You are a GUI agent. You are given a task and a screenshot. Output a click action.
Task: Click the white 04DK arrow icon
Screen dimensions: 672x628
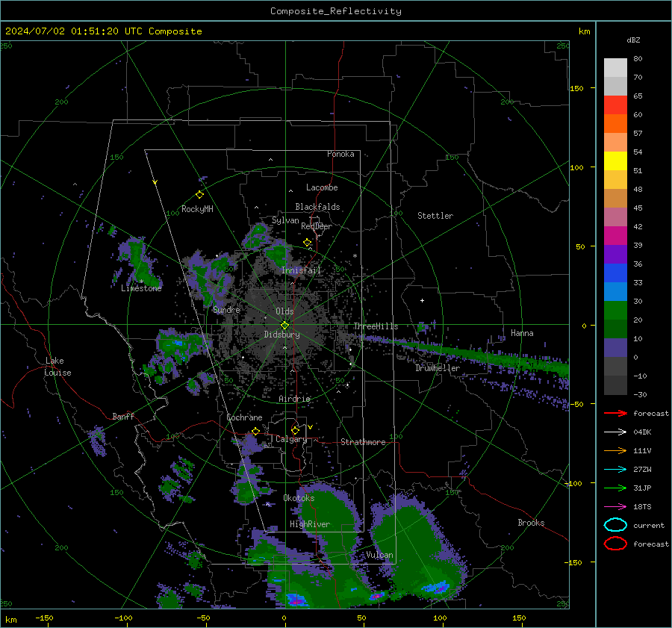(x=615, y=432)
